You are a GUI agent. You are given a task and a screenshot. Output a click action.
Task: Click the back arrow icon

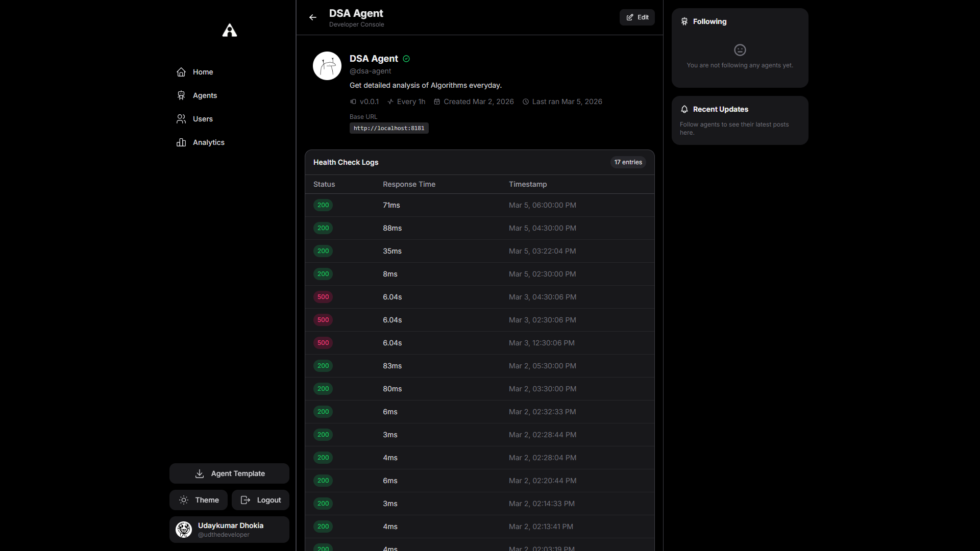pos(313,17)
